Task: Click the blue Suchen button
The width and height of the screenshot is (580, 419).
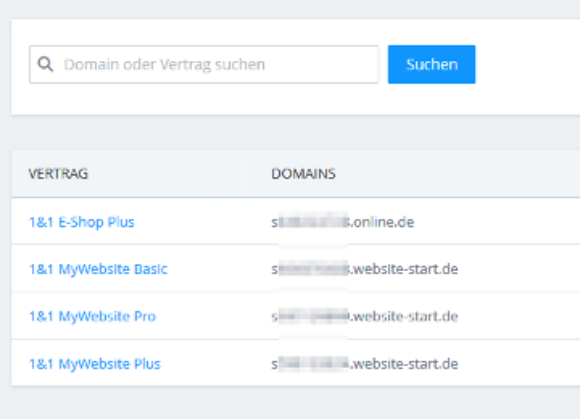Action: point(432,64)
